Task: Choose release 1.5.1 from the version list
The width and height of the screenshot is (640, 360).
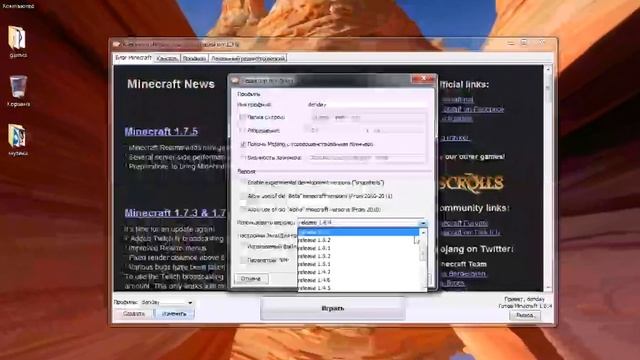Action: (x=358, y=264)
